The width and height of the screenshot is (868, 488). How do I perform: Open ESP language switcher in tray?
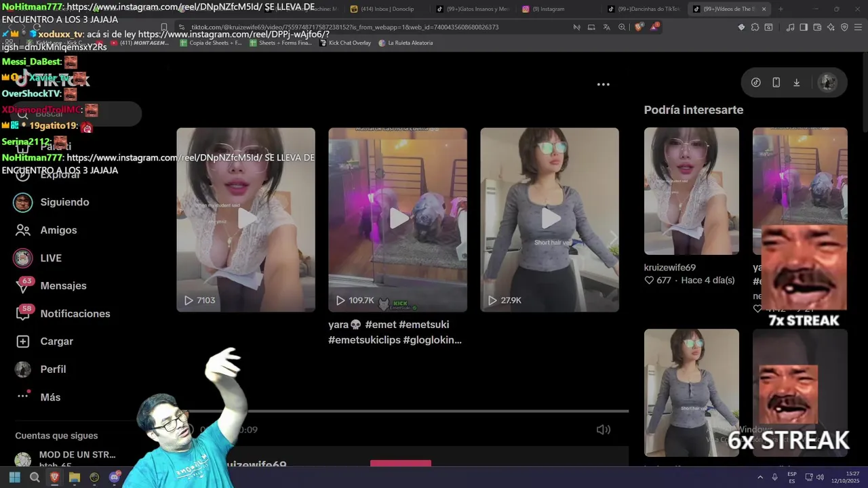click(792, 477)
